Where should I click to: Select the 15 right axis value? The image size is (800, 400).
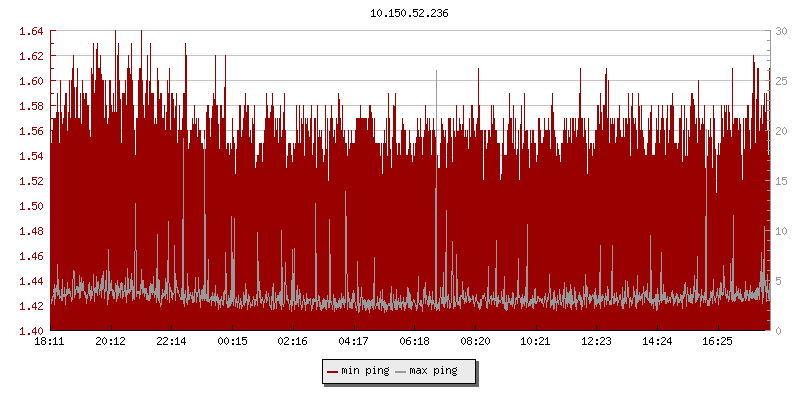(780, 181)
